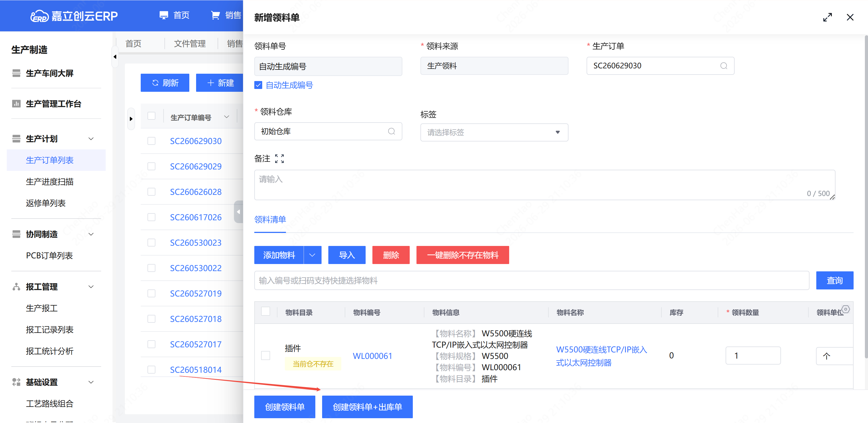Open the 生产订单编号 column filter chevron
This screenshot has height=423, width=868.
pyautogui.click(x=227, y=117)
